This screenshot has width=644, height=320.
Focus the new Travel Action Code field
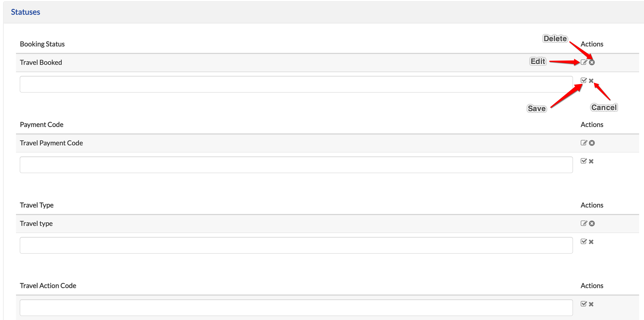click(x=296, y=308)
